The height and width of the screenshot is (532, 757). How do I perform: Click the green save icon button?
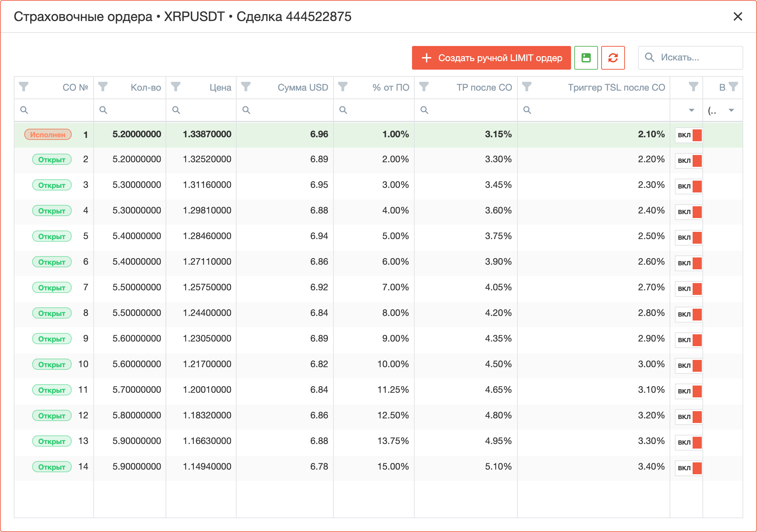[x=586, y=58]
